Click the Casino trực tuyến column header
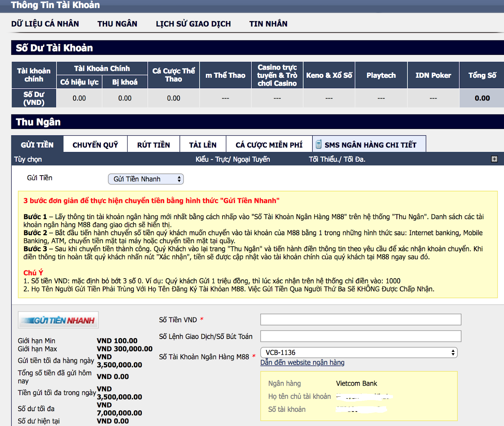Image resolution: width=504 pixels, height=426 pixels. (x=277, y=75)
